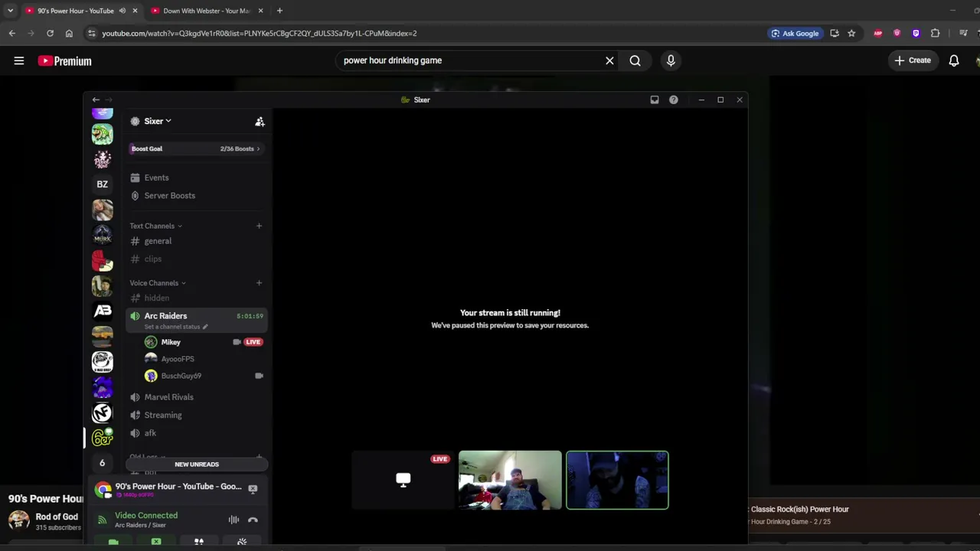Toggle noise suppression waveform icon
980x551 pixels.
234,520
